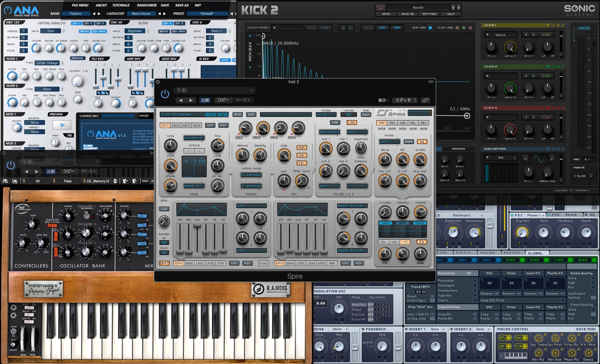Open the Spire unison 7 voices dropdown

coord(251,175)
